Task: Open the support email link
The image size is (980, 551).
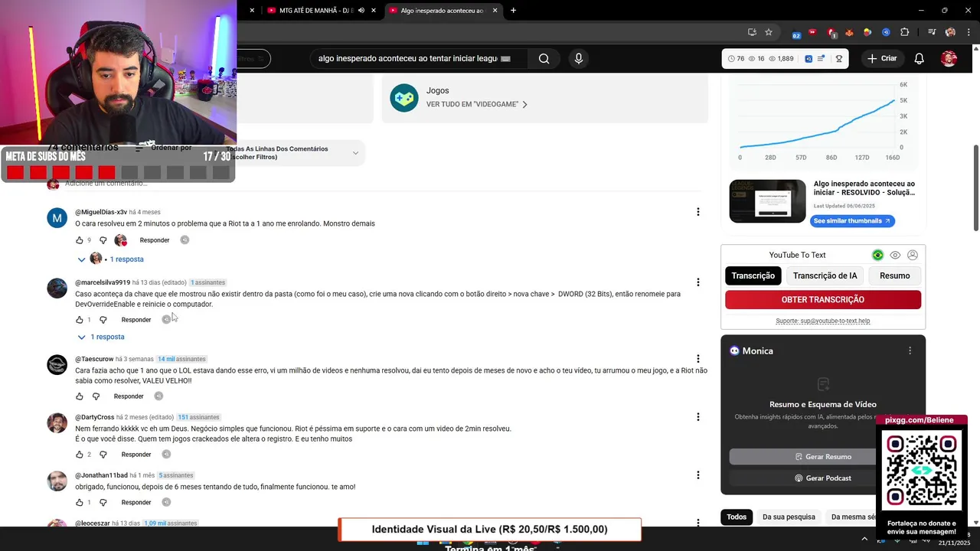Action: (x=823, y=321)
